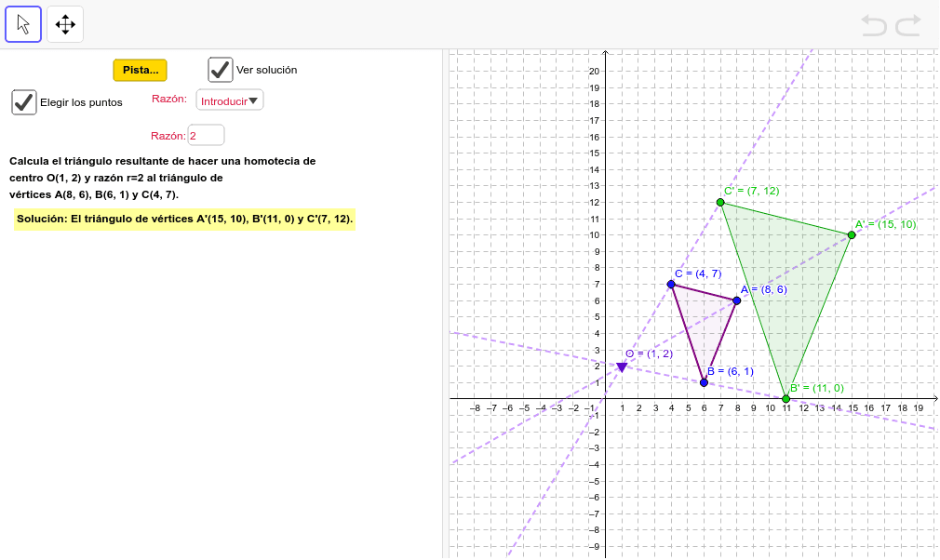Click the Redo arrow icon
The height and width of the screenshot is (560, 940).
pyautogui.click(x=907, y=26)
